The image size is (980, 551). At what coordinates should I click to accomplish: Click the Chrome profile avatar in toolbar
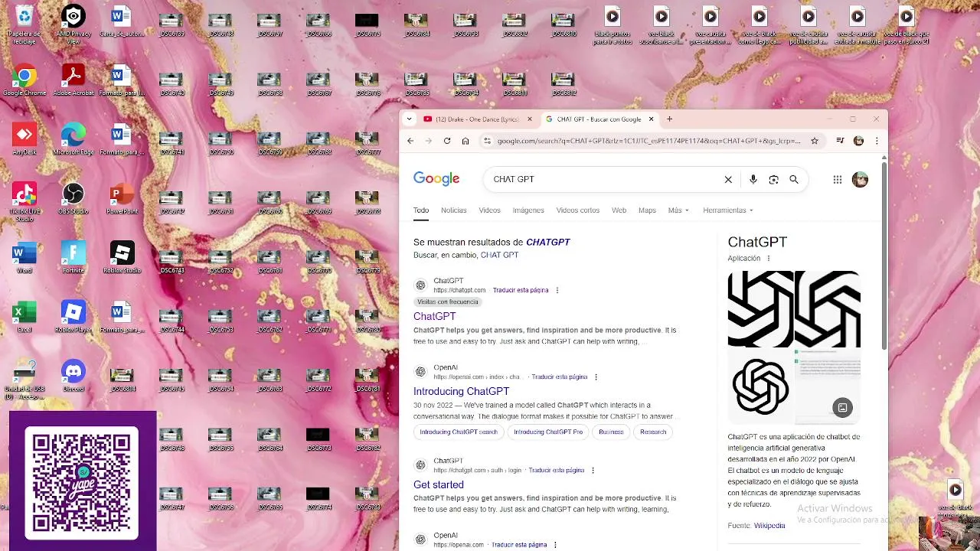pos(859,141)
